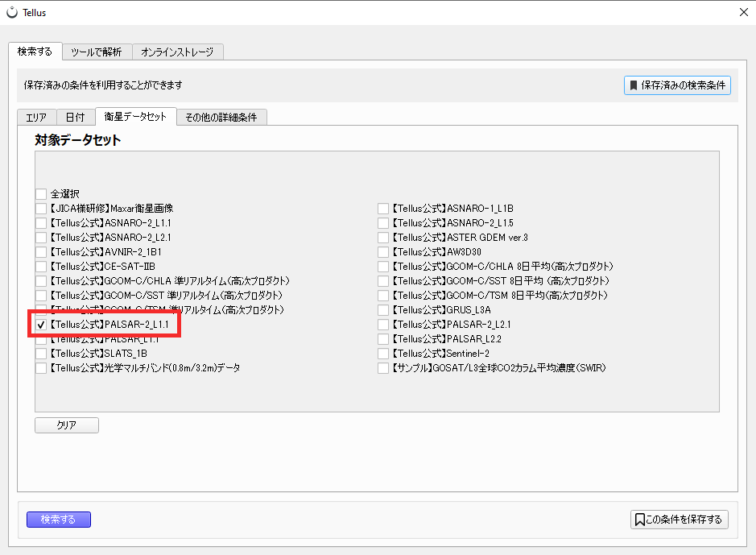This screenshot has width=756, height=555.
Task: Select the Sentinel-2 checkbox
Action: (x=382, y=354)
